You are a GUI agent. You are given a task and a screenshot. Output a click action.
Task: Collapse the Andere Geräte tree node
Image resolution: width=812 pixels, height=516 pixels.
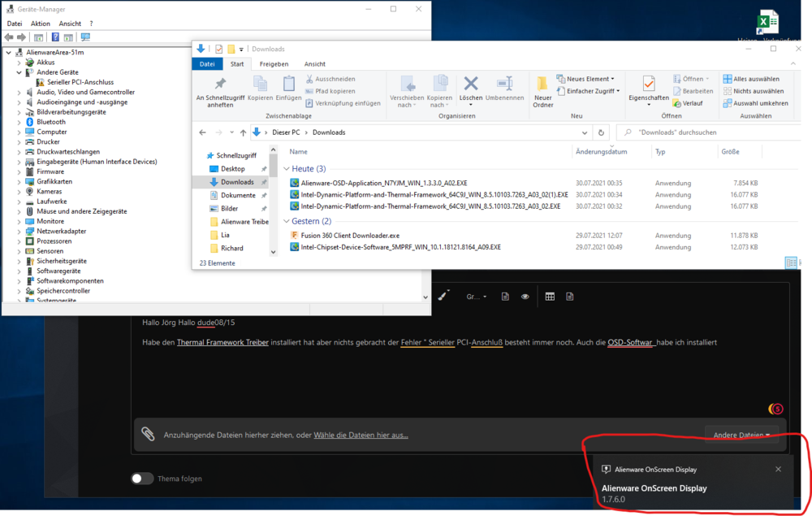19,72
